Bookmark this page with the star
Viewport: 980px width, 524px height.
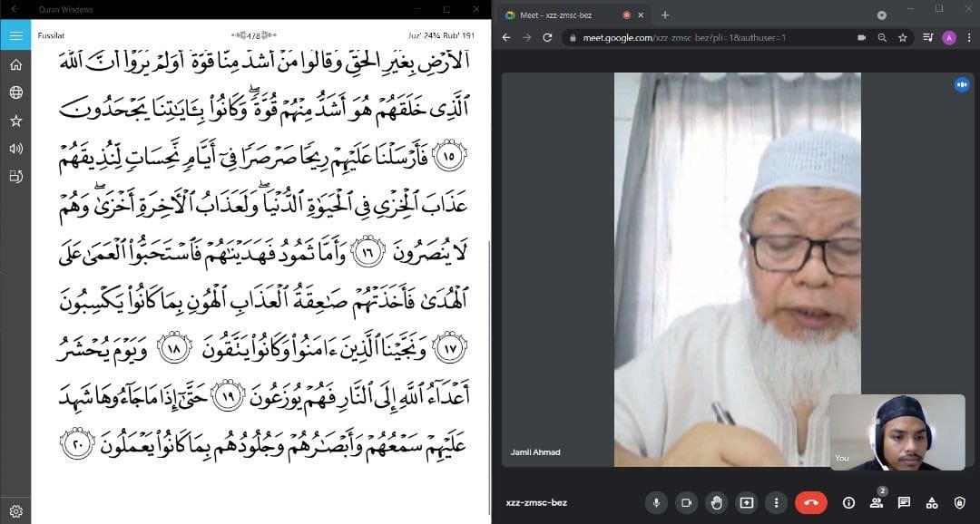[x=903, y=37]
